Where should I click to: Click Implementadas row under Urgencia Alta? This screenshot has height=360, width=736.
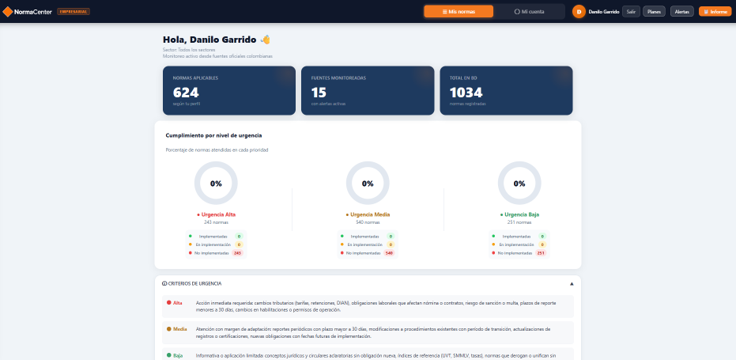(216, 237)
